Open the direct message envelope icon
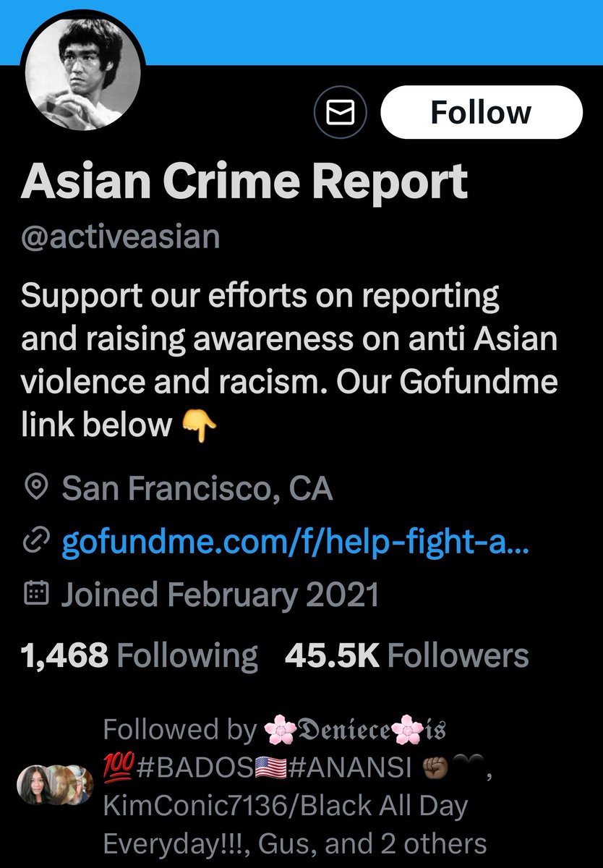603x868 pixels. pyautogui.click(x=341, y=113)
